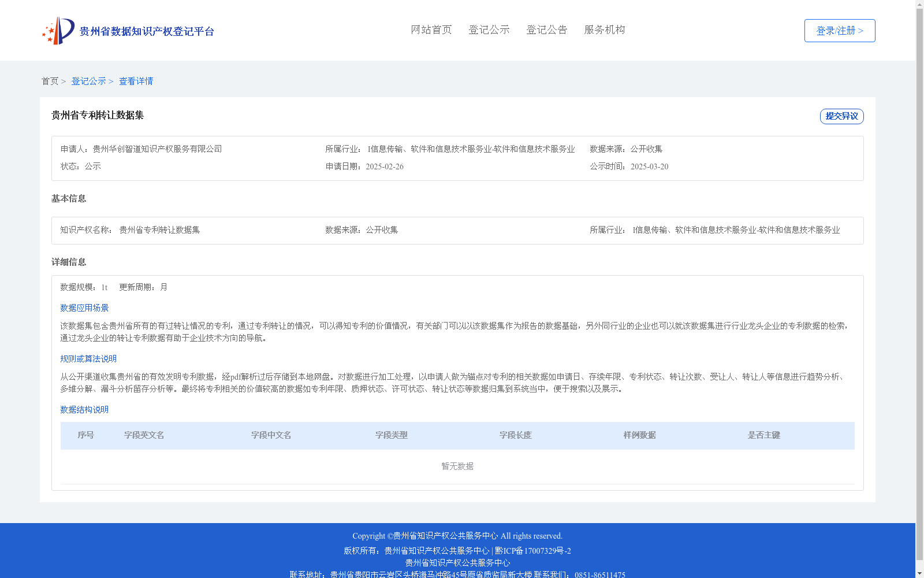This screenshot has height=578, width=924.
Task: Click the 字段英文名 column header
Action: click(x=144, y=435)
